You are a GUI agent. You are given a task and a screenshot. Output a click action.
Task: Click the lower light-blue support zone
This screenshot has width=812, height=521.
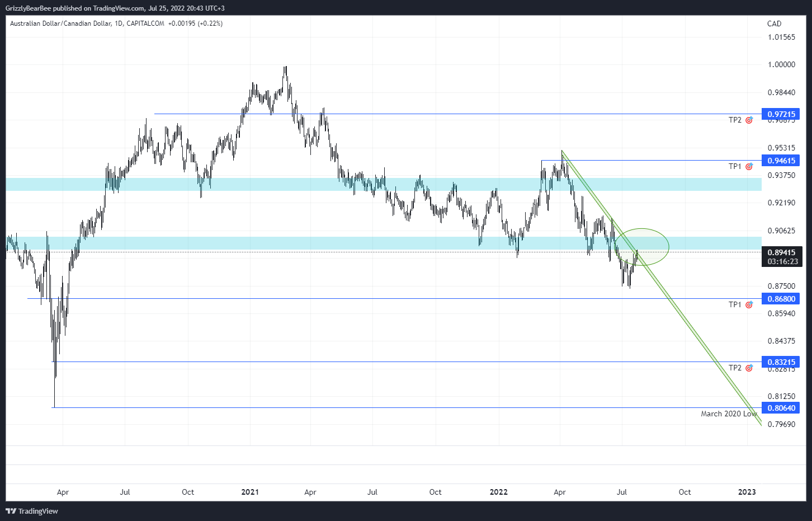tap(384, 243)
